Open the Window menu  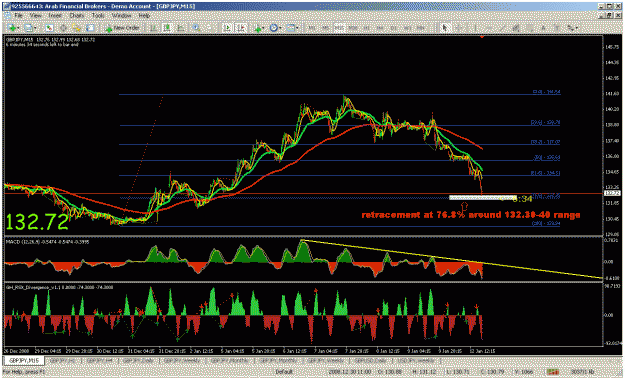point(121,16)
